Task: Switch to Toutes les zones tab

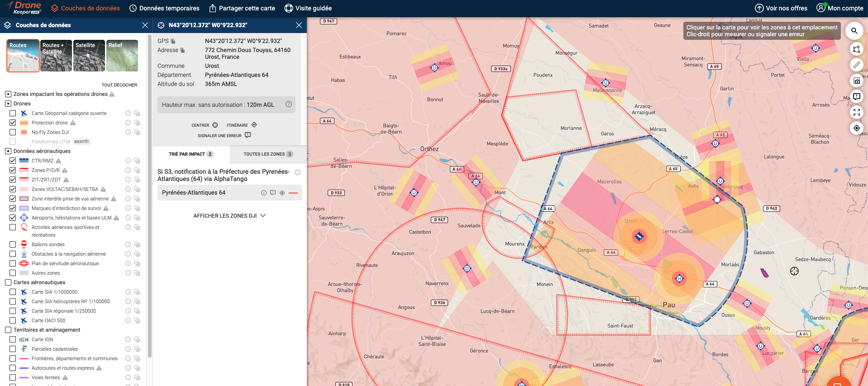Action: 268,154
